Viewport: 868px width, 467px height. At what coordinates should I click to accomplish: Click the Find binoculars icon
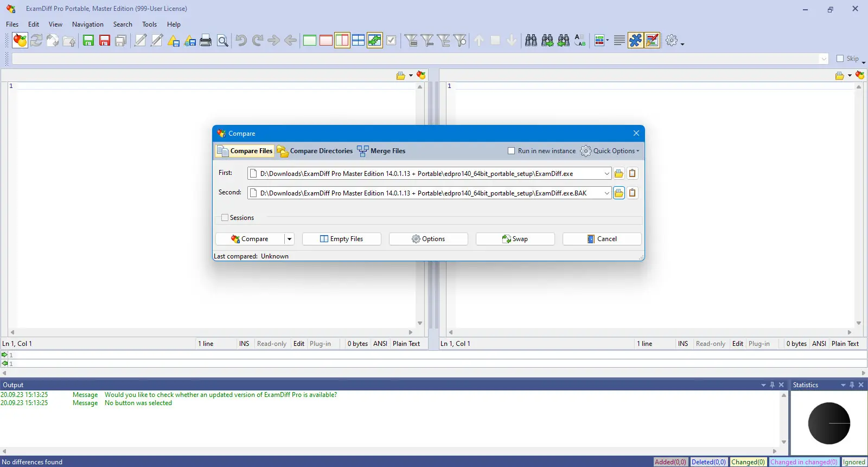(x=531, y=40)
